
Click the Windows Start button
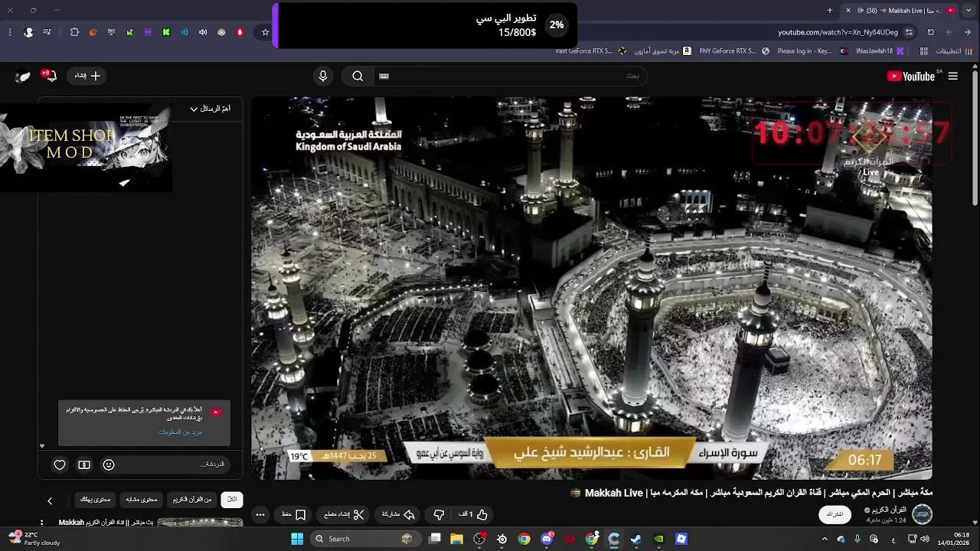pyautogui.click(x=297, y=539)
